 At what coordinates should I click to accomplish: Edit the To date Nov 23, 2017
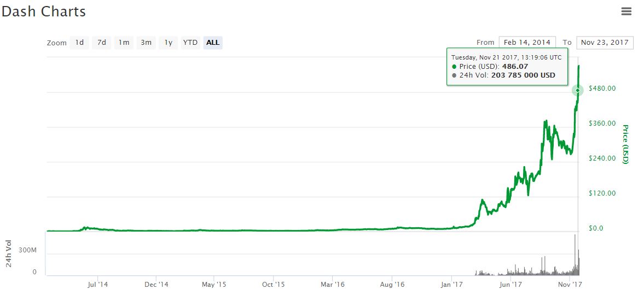(605, 42)
